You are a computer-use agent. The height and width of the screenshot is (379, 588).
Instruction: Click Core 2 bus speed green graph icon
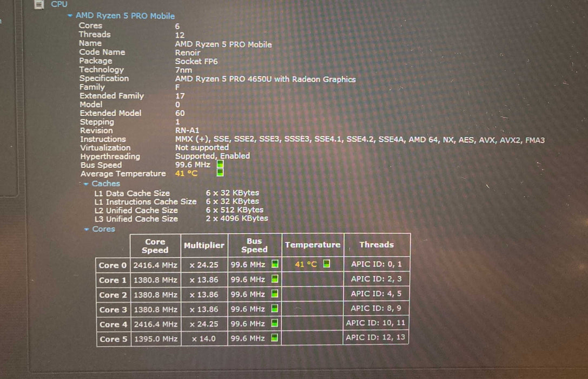(275, 293)
